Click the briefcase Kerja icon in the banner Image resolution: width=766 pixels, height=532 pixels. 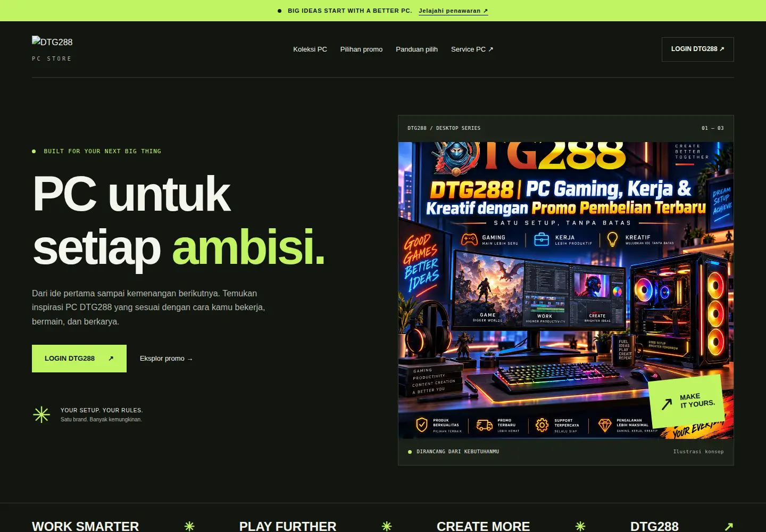pyautogui.click(x=542, y=239)
